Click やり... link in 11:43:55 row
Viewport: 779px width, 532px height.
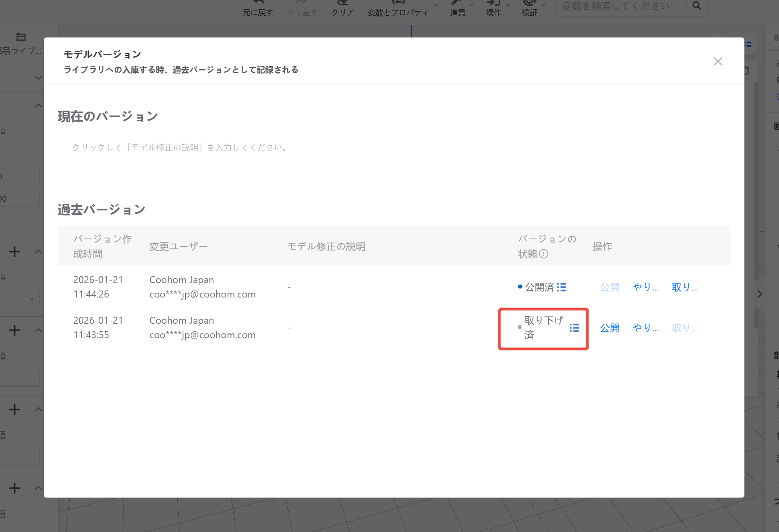[x=646, y=328]
